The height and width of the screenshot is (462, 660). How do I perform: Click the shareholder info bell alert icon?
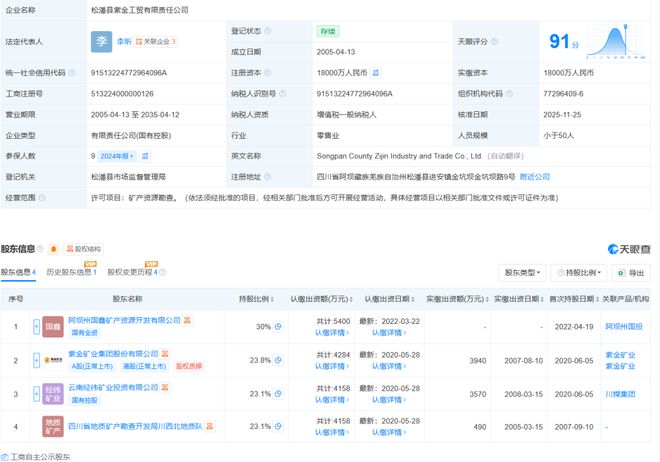click(52, 248)
